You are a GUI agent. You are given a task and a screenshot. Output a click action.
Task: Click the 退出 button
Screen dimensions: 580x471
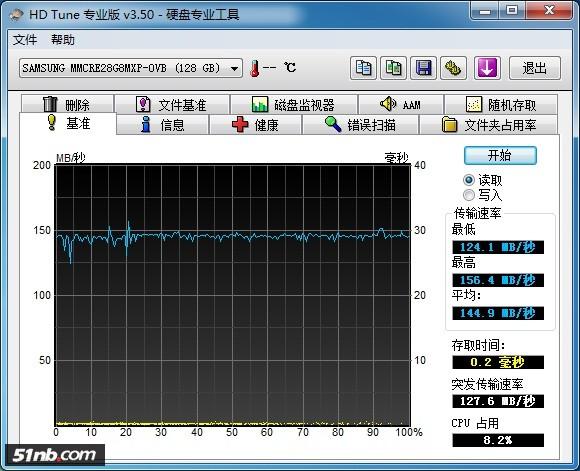pyautogui.click(x=535, y=68)
